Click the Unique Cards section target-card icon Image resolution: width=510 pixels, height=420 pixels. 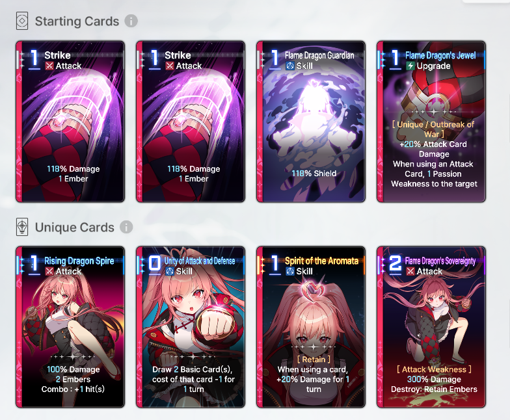(22, 227)
